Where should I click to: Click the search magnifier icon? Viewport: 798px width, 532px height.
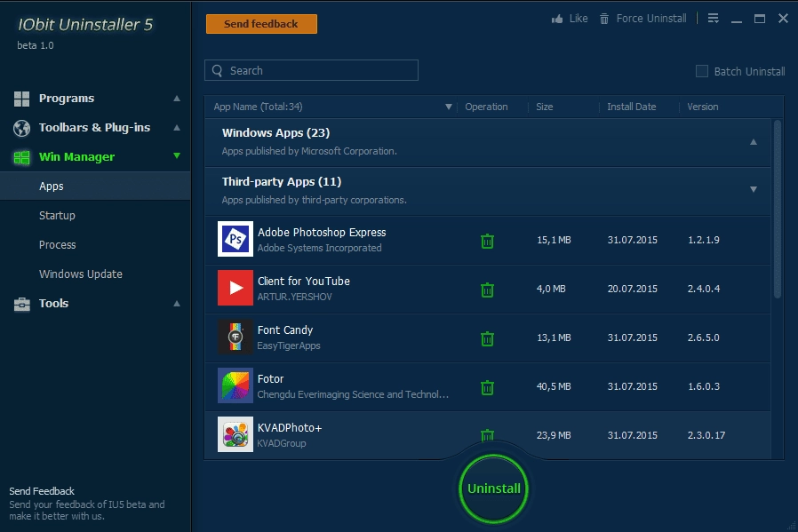click(218, 71)
